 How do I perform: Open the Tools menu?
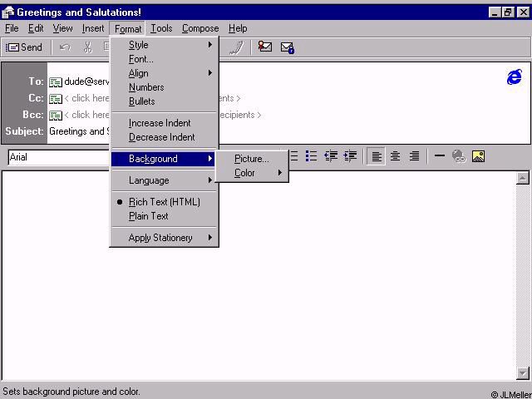[161, 28]
